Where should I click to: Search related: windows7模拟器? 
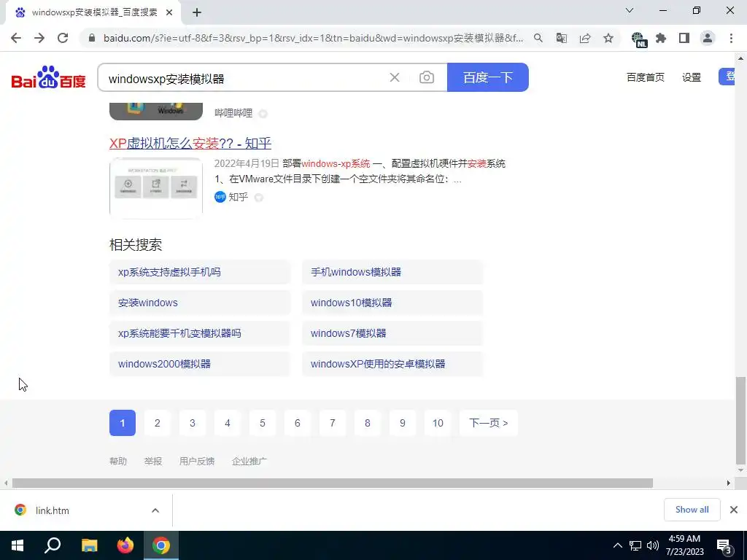tap(392, 332)
